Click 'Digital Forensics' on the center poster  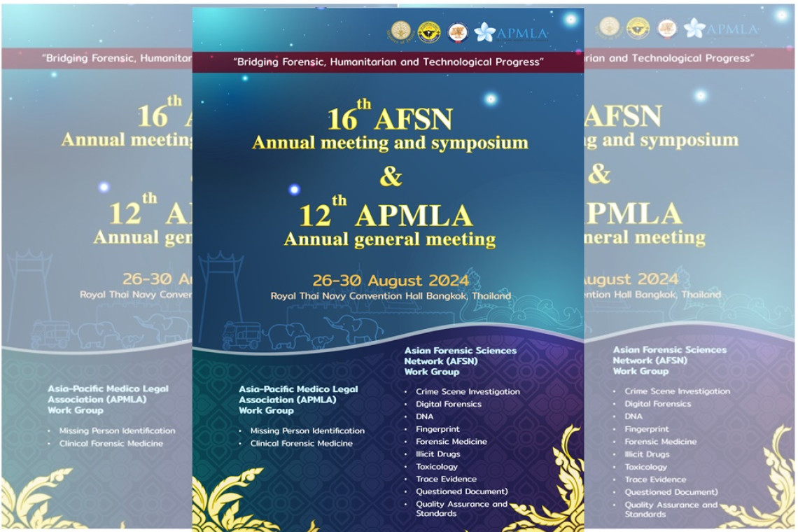448,404
